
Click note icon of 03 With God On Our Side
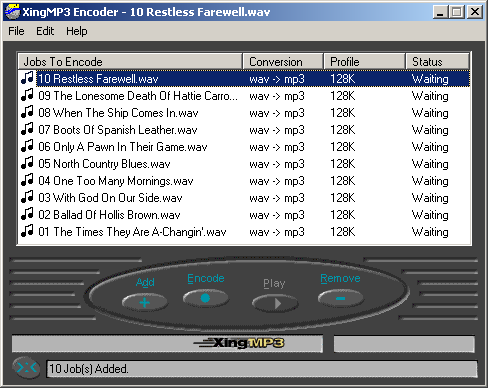[27, 197]
